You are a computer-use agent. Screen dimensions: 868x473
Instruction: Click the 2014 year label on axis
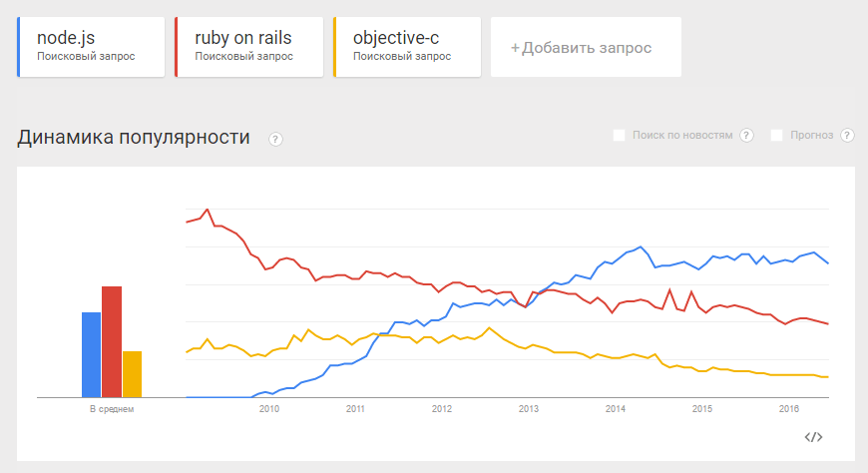616,408
